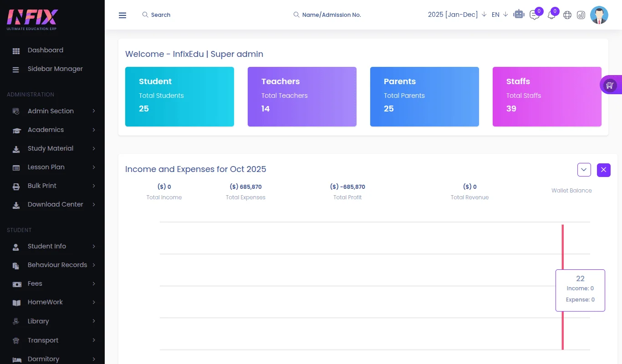The image size is (622, 364).
Task: Open the Fees section icon
Action: click(15, 283)
